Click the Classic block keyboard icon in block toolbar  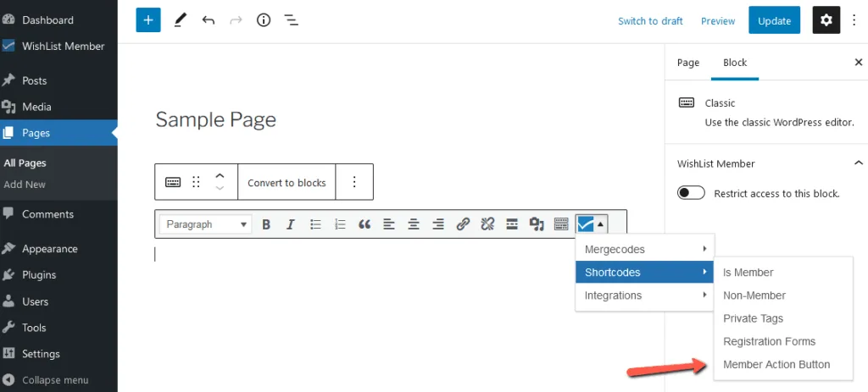[x=173, y=182]
